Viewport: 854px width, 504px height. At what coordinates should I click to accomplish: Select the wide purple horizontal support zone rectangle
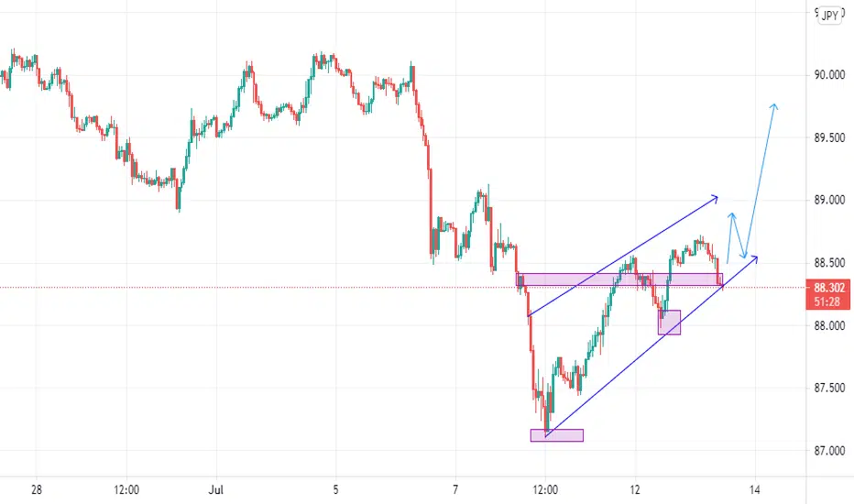(619, 279)
